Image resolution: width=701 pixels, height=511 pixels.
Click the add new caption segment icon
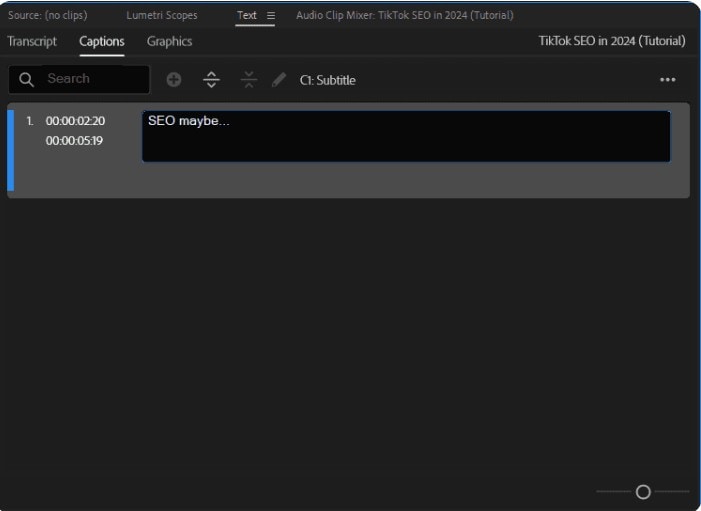click(x=174, y=80)
